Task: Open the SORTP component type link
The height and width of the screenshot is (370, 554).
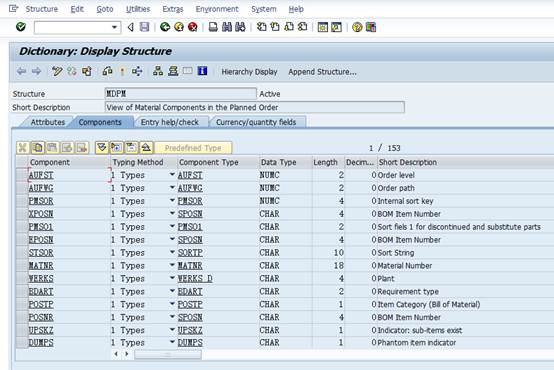Action: pos(190,253)
